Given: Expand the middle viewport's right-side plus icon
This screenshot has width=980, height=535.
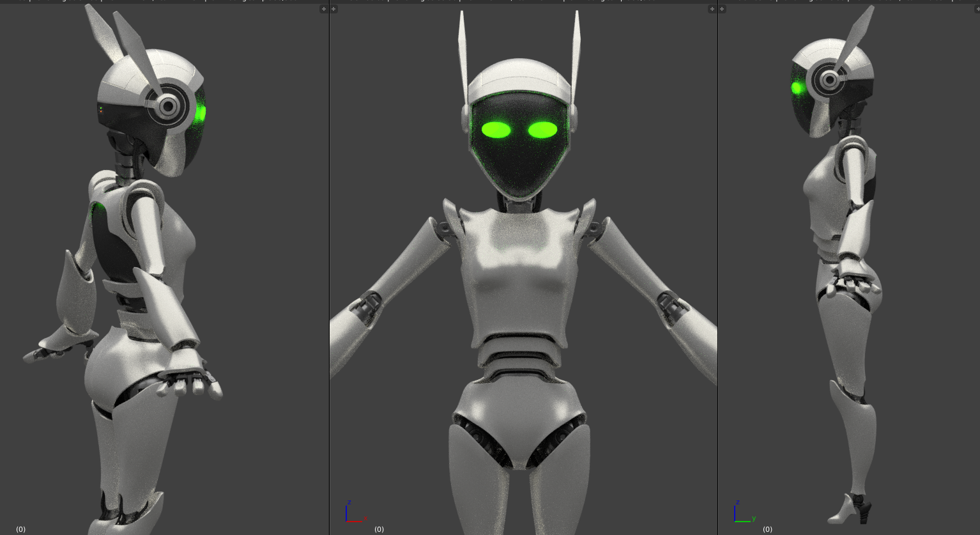Looking at the screenshot, I should click(712, 9).
